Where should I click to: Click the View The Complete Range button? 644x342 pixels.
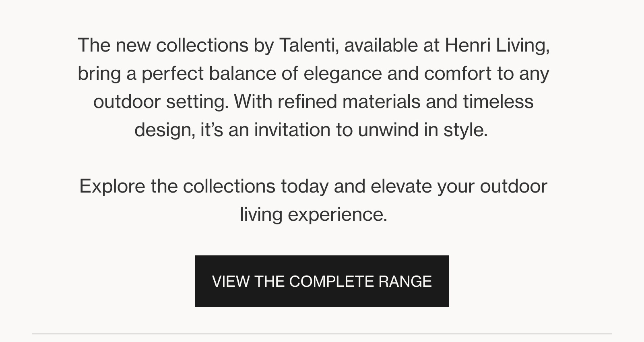click(322, 281)
